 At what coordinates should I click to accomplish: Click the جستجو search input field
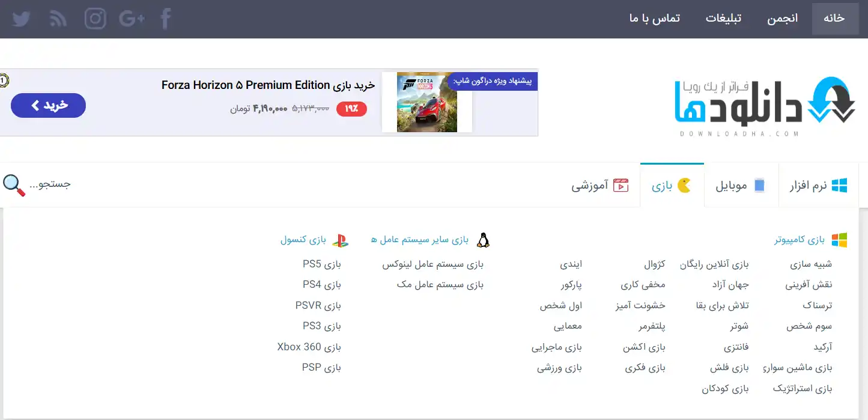(51, 184)
